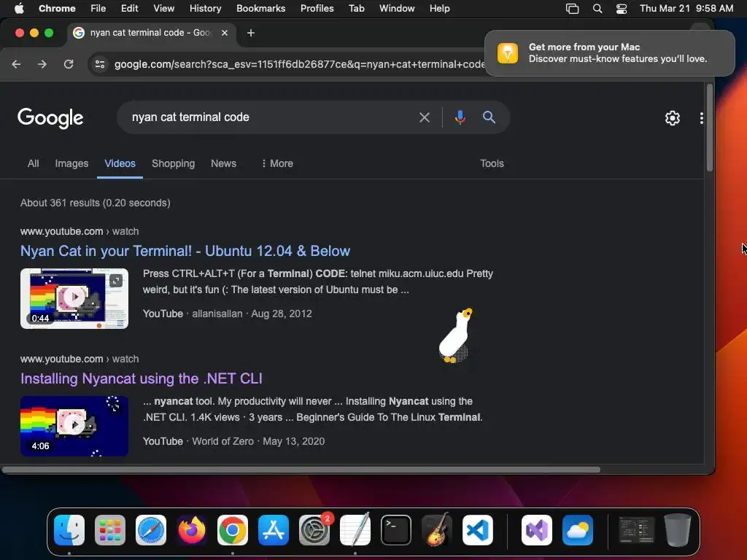Launch Safari from the Dock
The width and height of the screenshot is (747, 560).
(151, 530)
